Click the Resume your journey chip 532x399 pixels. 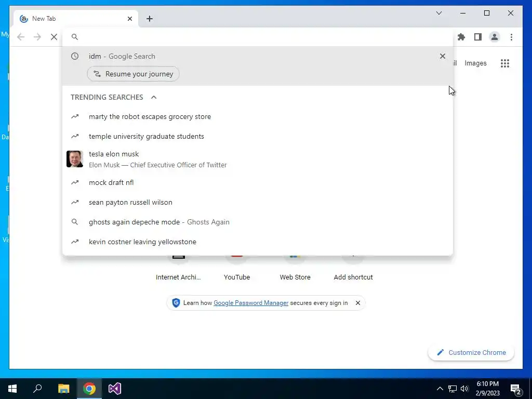133,74
